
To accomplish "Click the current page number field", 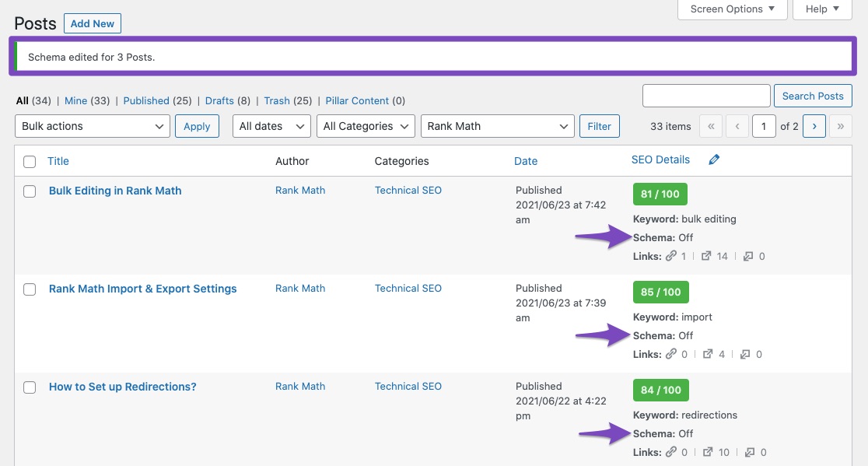I will (x=764, y=126).
